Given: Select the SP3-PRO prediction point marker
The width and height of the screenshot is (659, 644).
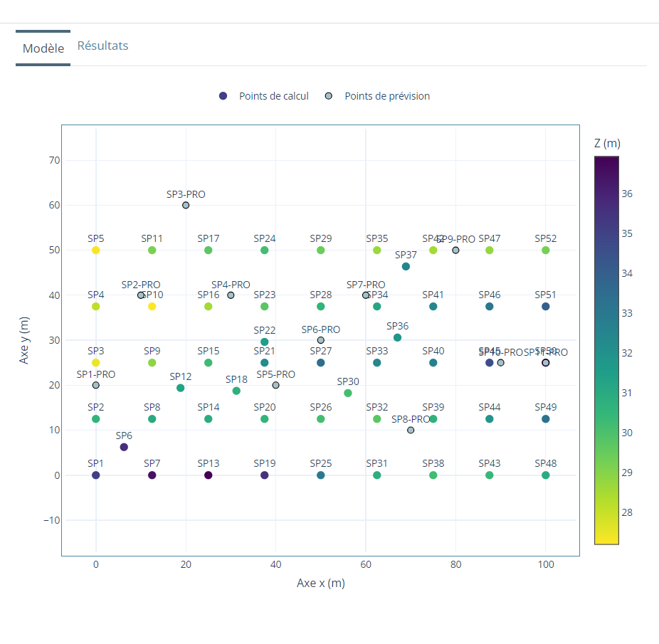Looking at the screenshot, I should [186, 205].
